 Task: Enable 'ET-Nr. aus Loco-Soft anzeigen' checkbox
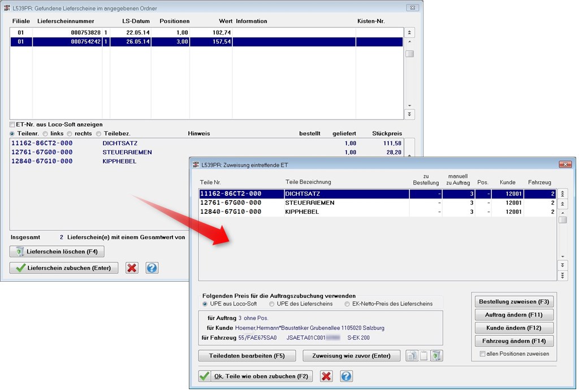pyautogui.click(x=12, y=124)
